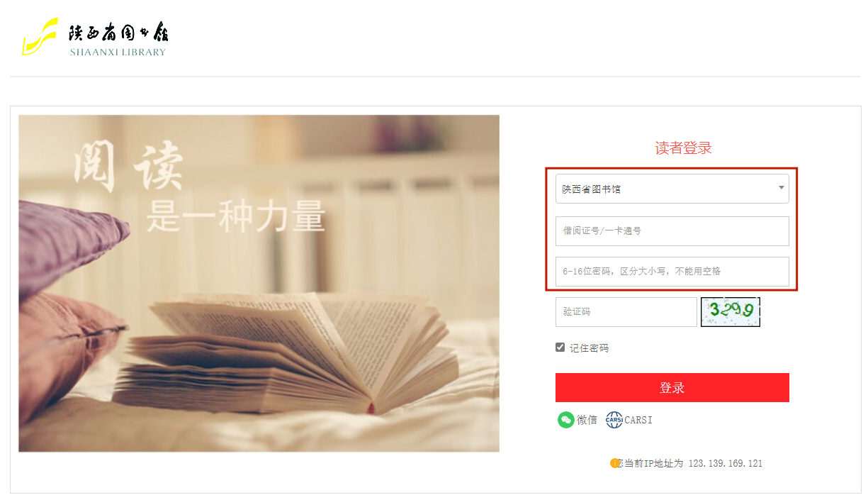Focus the 借阅证号/一卡通号 input field
868x500 pixels.
672,230
